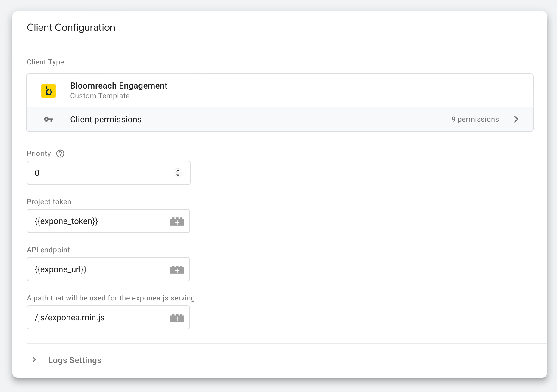
Task: Insert variable for exponea.js path field
Action: (x=177, y=317)
